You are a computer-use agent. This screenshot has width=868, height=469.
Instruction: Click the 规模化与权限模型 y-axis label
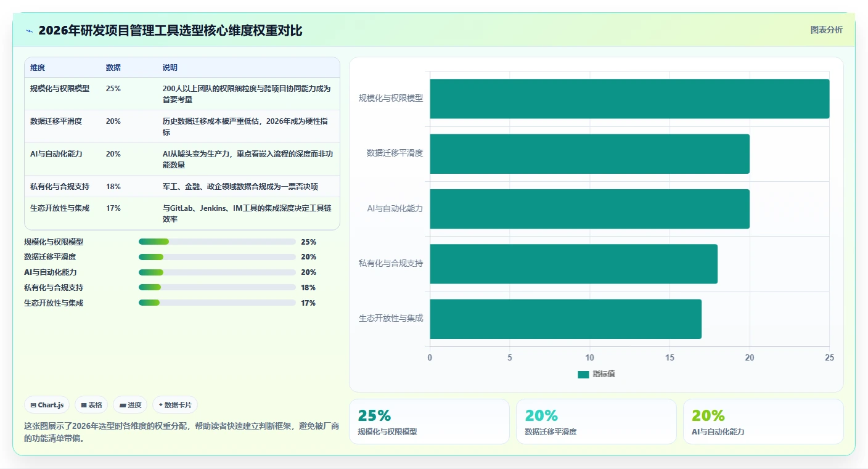click(391, 98)
